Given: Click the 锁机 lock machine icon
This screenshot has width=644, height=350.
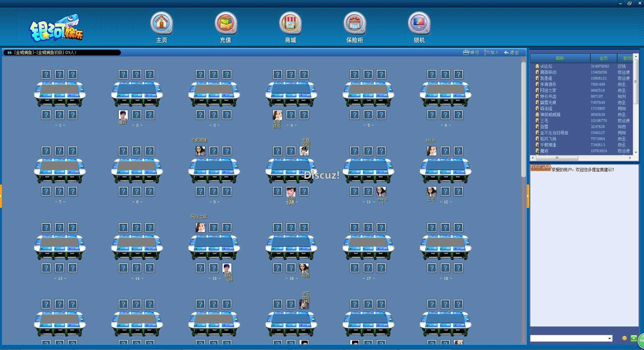Looking at the screenshot, I should click(419, 24).
